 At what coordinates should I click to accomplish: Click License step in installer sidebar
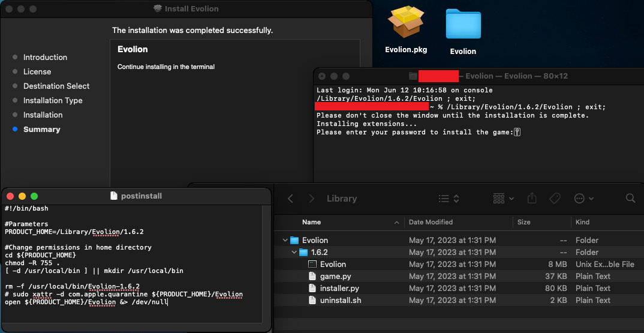pos(37,71)
